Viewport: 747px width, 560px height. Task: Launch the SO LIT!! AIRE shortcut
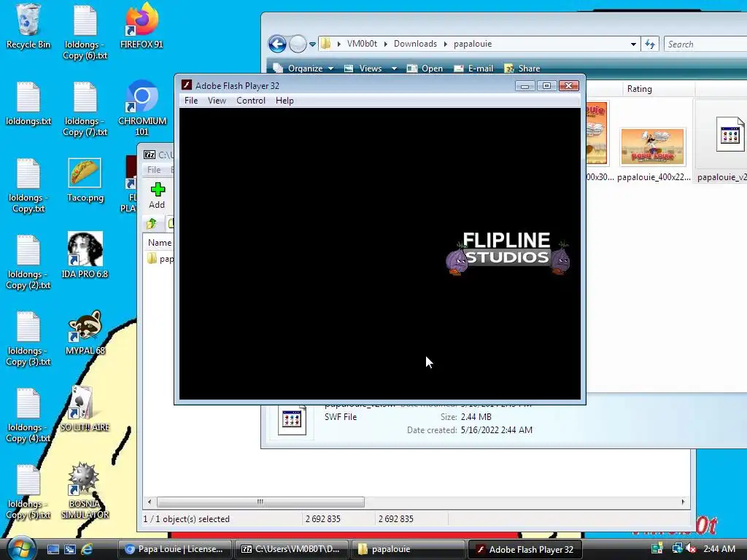(x=85, y=408)
